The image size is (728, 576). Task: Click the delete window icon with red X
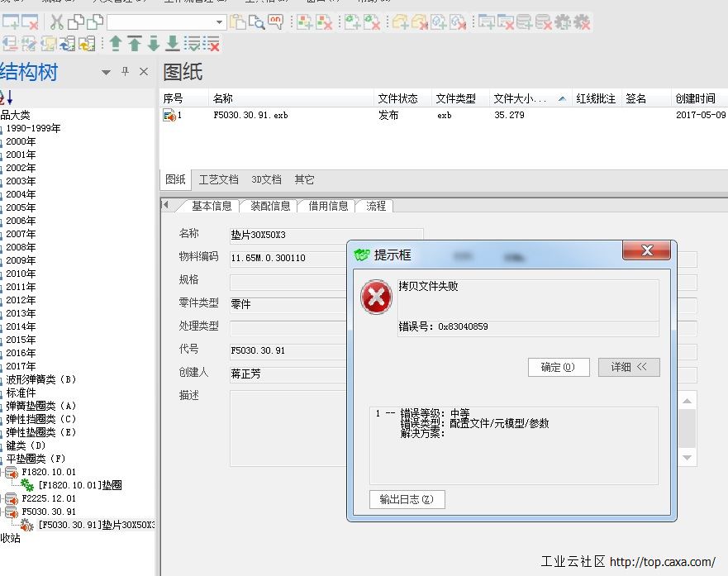coord(30,21)
